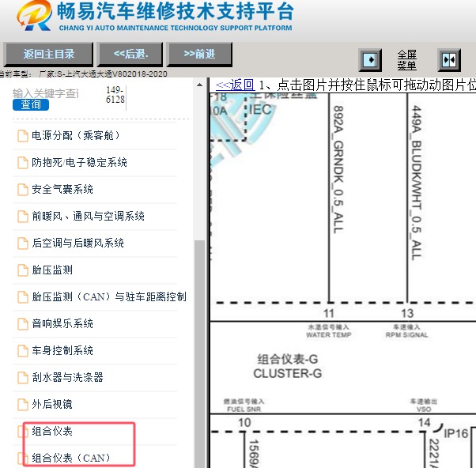Screen dimensions: 476x468
Task: Click the sidebar vertical scrollbar thumb
Action: [x=199, y=353]
